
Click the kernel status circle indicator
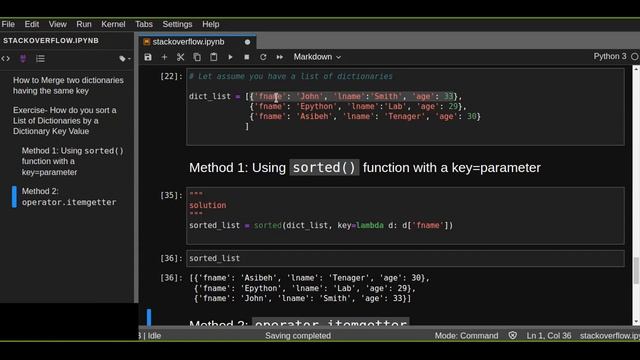coord(635,57)
